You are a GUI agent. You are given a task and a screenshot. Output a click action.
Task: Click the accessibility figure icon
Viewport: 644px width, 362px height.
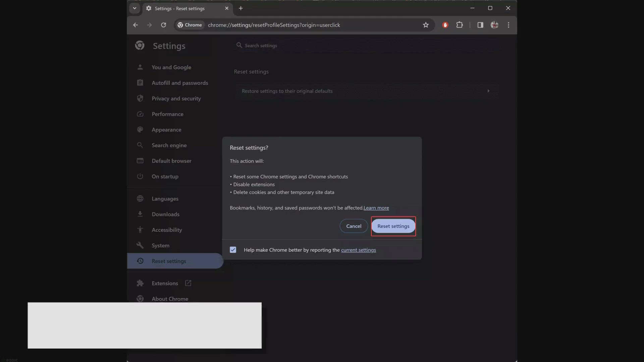pos(140,230)
